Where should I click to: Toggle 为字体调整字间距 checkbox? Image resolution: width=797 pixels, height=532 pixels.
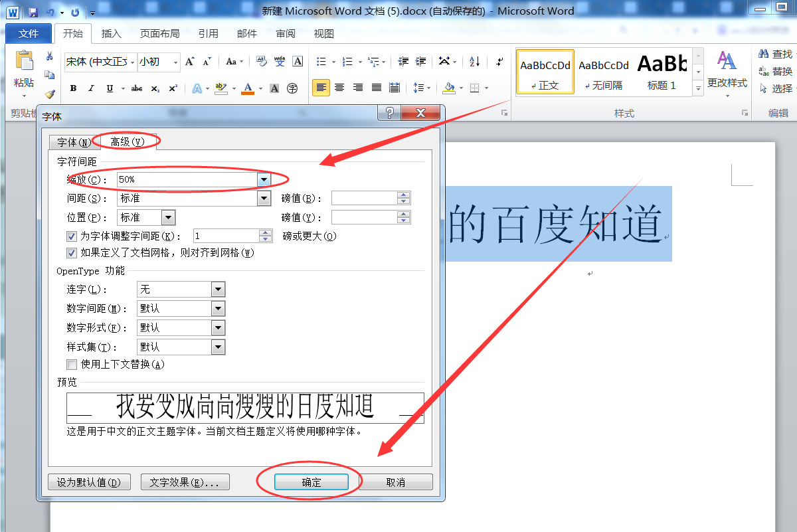(x=72, y=236)
